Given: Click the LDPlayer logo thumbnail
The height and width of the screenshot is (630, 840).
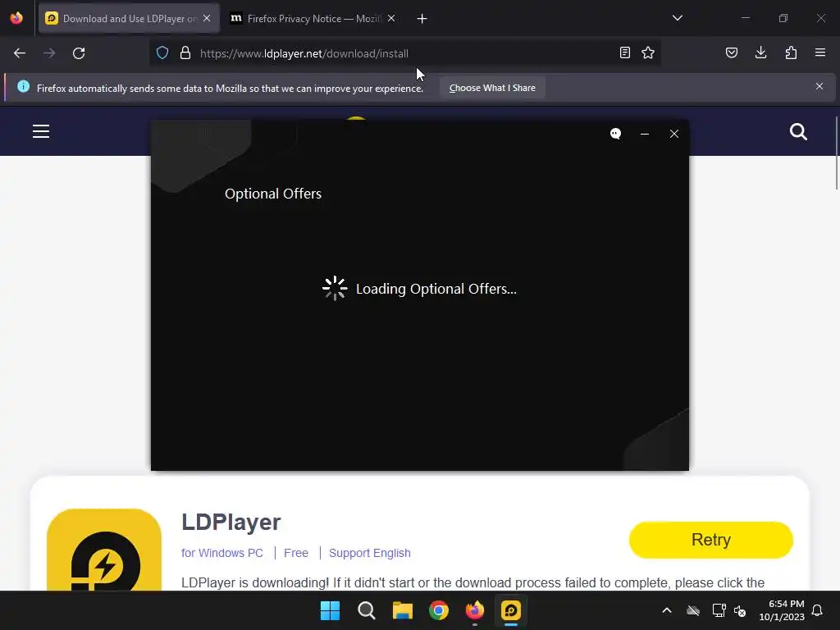Looking at the screenshot, I should pos(104,550).
